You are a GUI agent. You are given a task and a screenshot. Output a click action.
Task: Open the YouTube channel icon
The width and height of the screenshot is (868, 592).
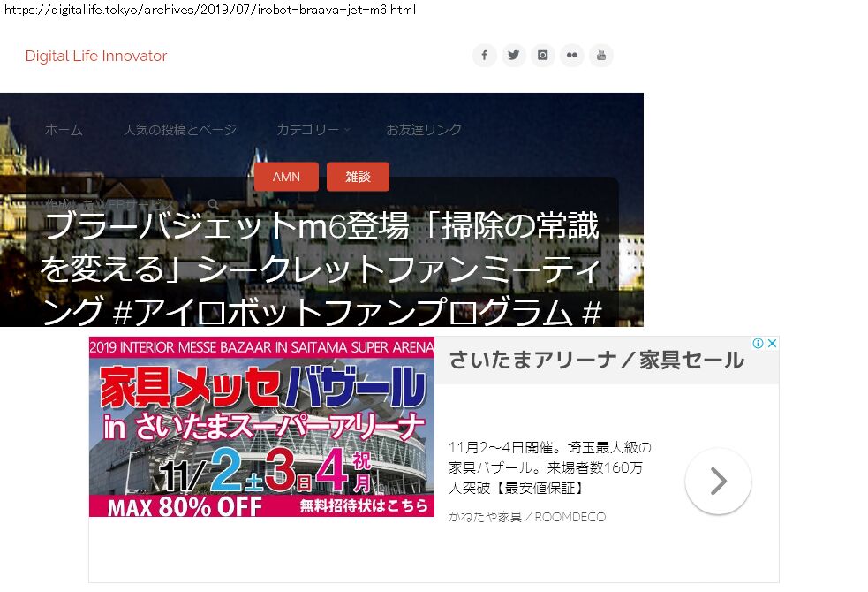601,56
